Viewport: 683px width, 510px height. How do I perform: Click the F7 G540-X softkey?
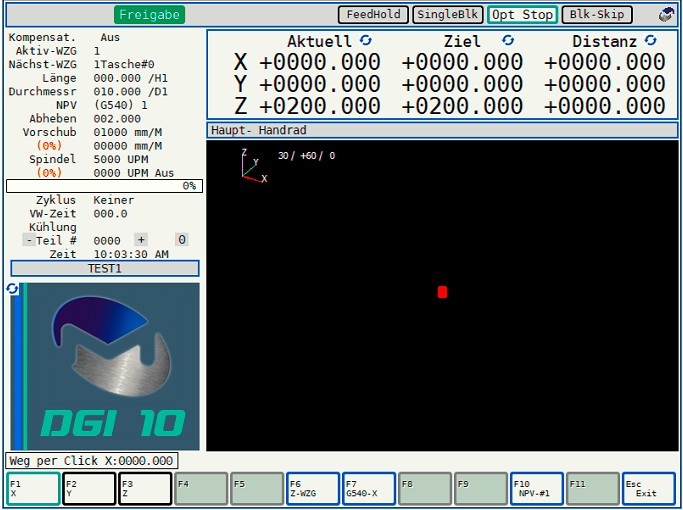point(369,489)
